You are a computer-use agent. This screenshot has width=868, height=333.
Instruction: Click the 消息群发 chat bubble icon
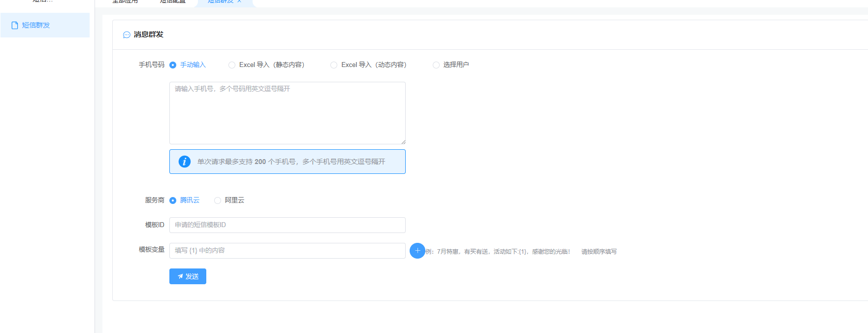127,35
